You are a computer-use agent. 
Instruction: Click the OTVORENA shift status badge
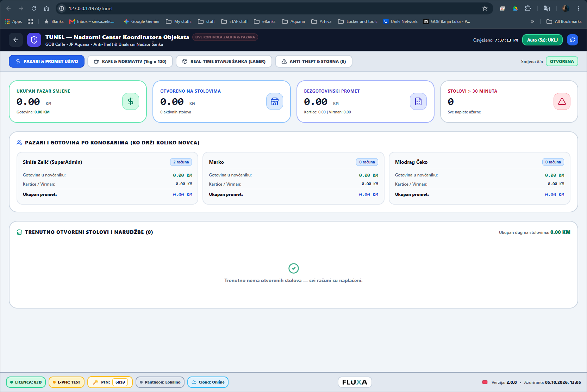[x=562, y=61]
